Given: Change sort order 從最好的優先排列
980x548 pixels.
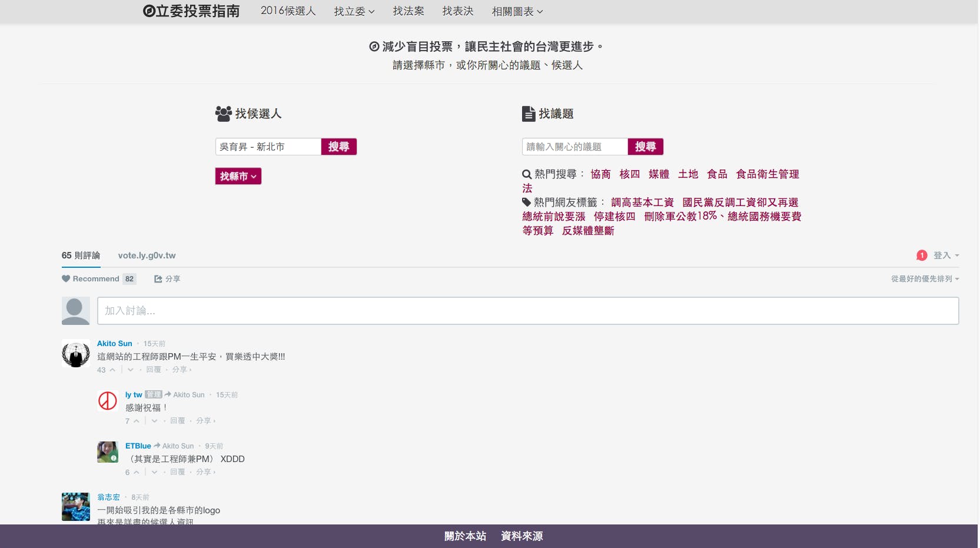Looking at the screenshot, I should [x=924, y=279].
